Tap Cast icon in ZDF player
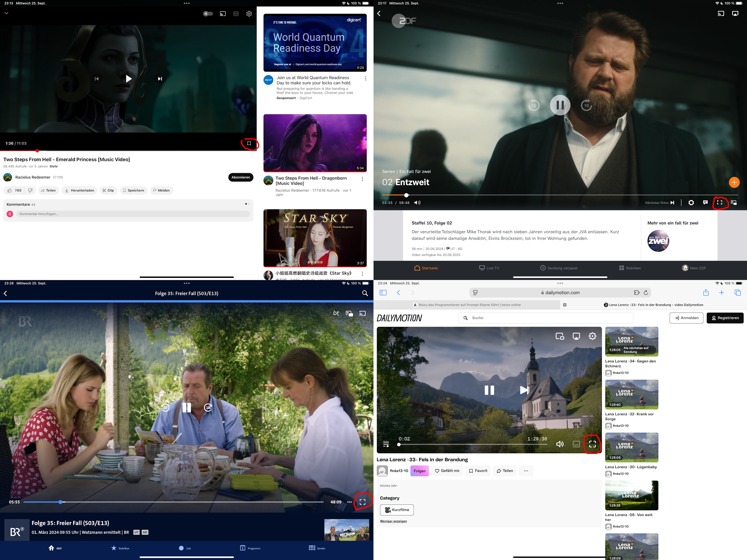 point(721,13)
